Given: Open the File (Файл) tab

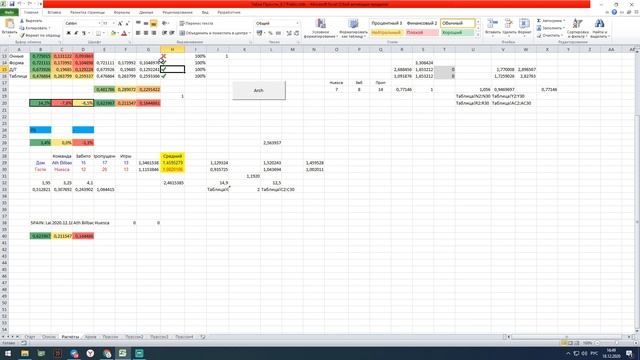Looking at the screenshot, I should point(9,13).
